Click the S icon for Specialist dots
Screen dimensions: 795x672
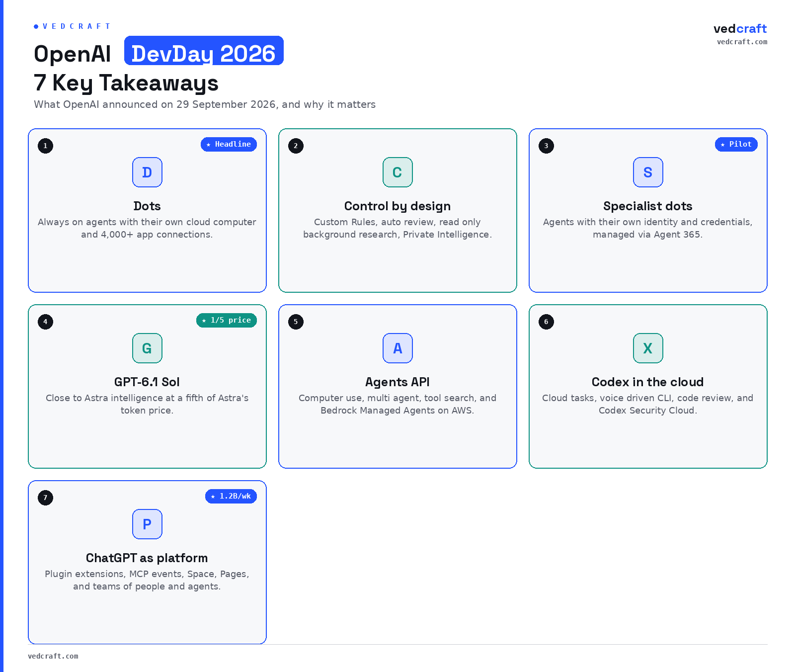pyautogui.click(x=648, y=172)
